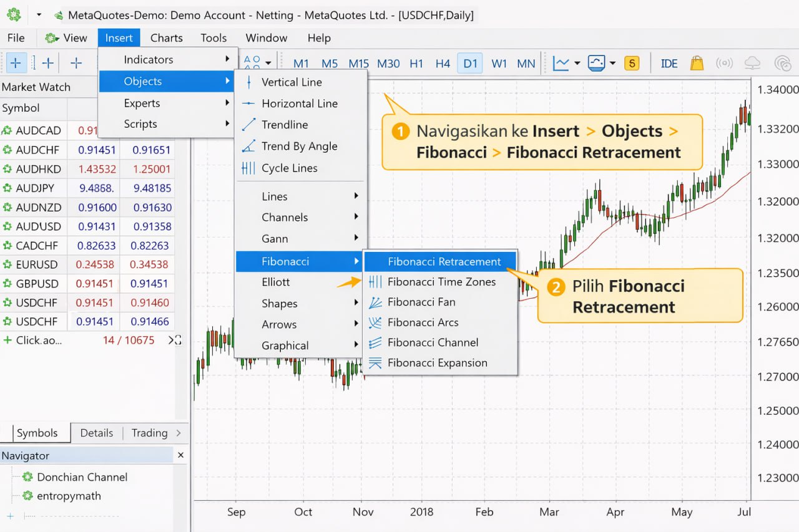Switch the chart to the M5 timeframe
Screen dimensions: 799x532
pos(330,64)
